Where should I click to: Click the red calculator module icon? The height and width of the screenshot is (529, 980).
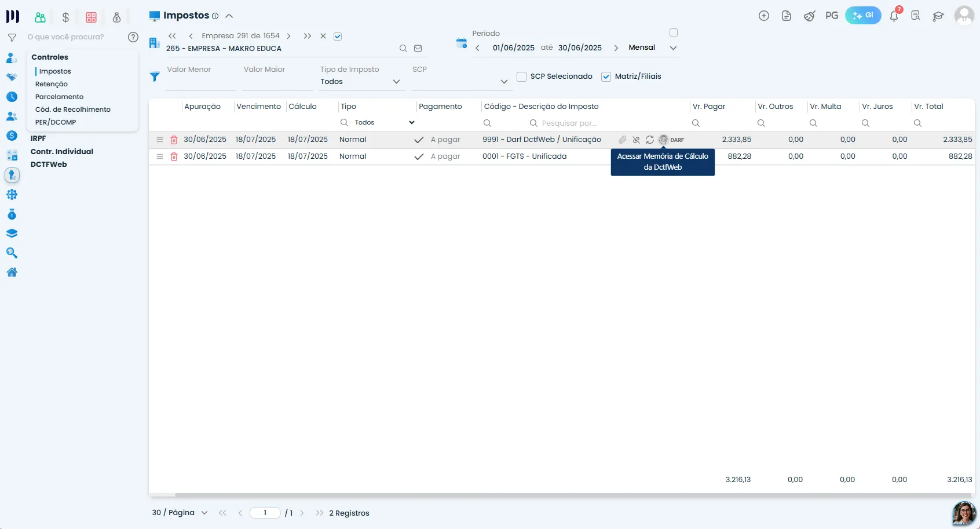(91, 17)
